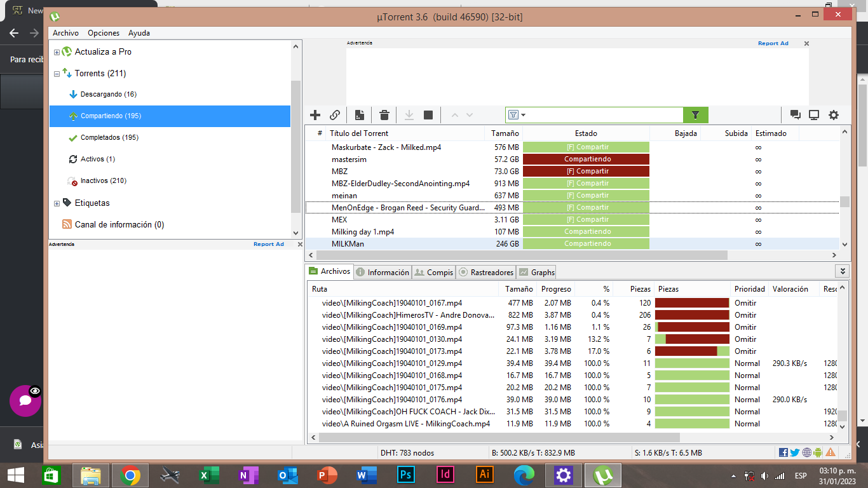
Task: Show the Descargando (16) torrents category
Action: pyautogui.click(x=108, y=94)
